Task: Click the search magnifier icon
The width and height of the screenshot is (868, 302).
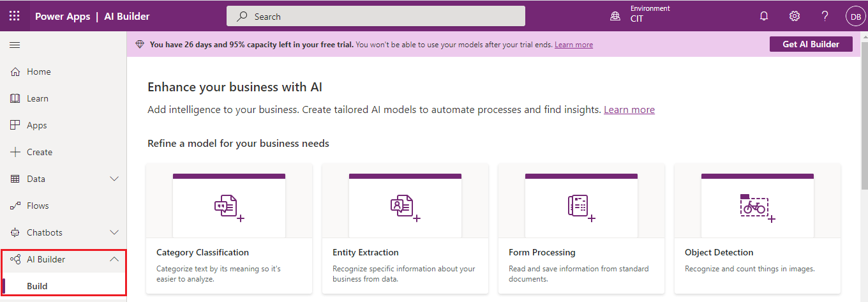Action: click(x=242, y=17)
